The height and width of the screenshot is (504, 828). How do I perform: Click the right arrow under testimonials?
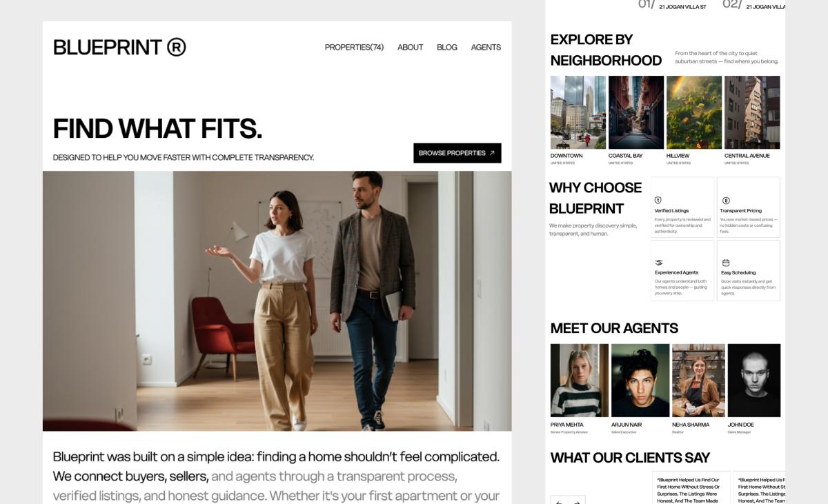point(577,501)
